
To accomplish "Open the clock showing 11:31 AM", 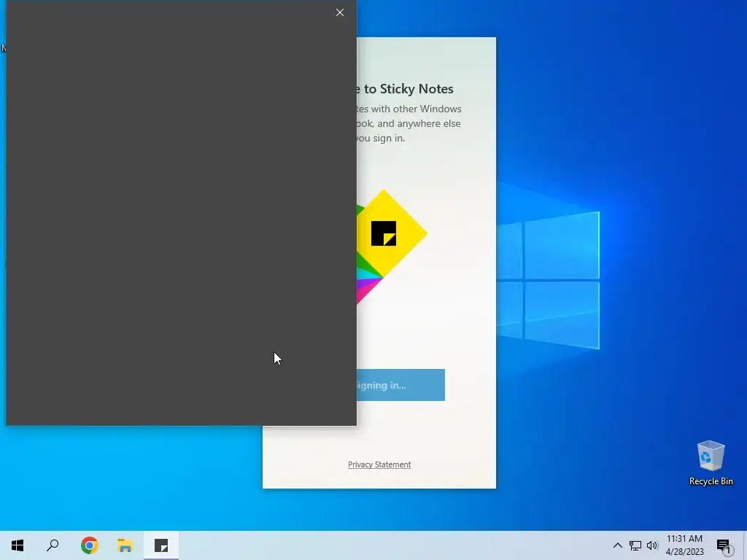I will click(684, 545).
